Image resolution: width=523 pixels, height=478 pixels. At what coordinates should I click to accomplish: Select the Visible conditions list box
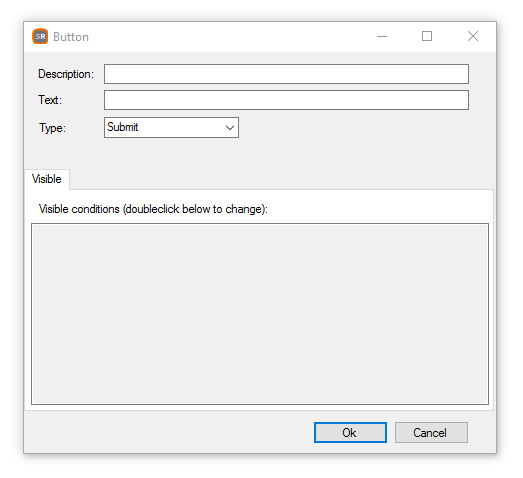pos(260,314)
